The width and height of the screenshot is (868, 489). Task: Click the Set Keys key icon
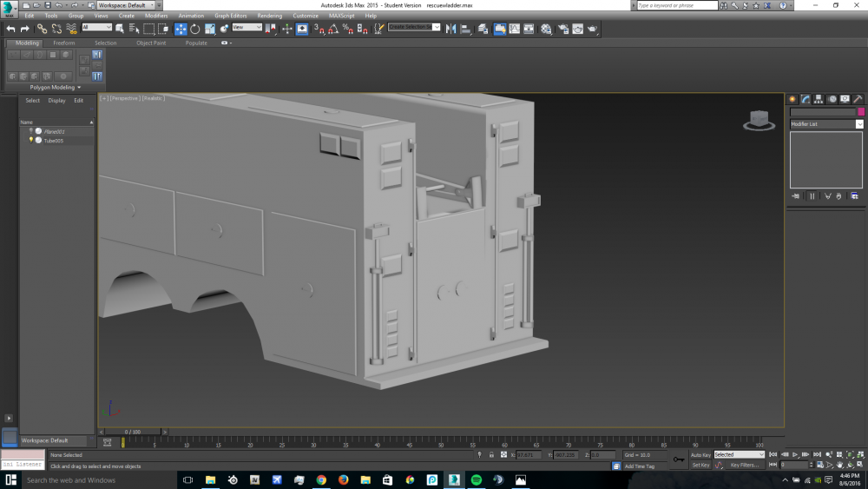coord(679,459)
